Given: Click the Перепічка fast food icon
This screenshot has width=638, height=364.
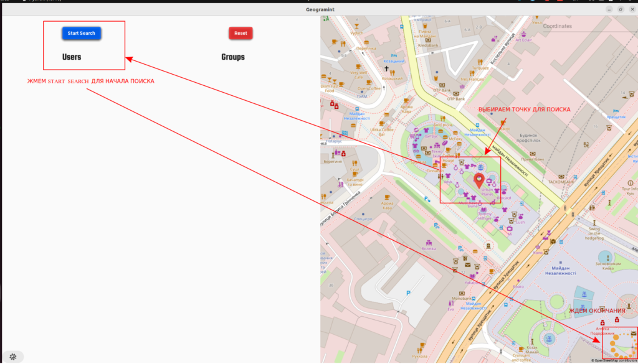Looking at the screenshot, I should 366,42.
